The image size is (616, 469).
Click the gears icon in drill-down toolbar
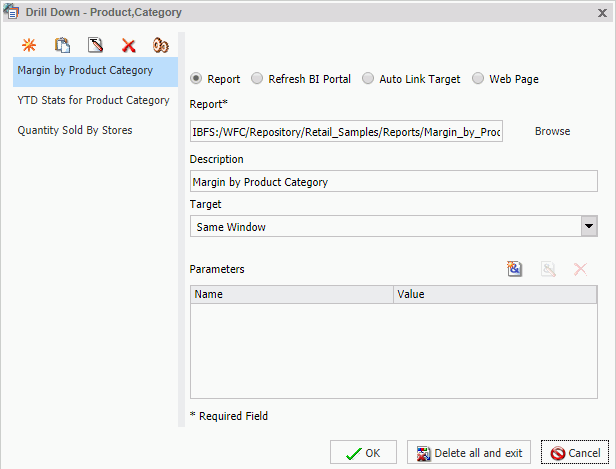click(x=160, y=45)
